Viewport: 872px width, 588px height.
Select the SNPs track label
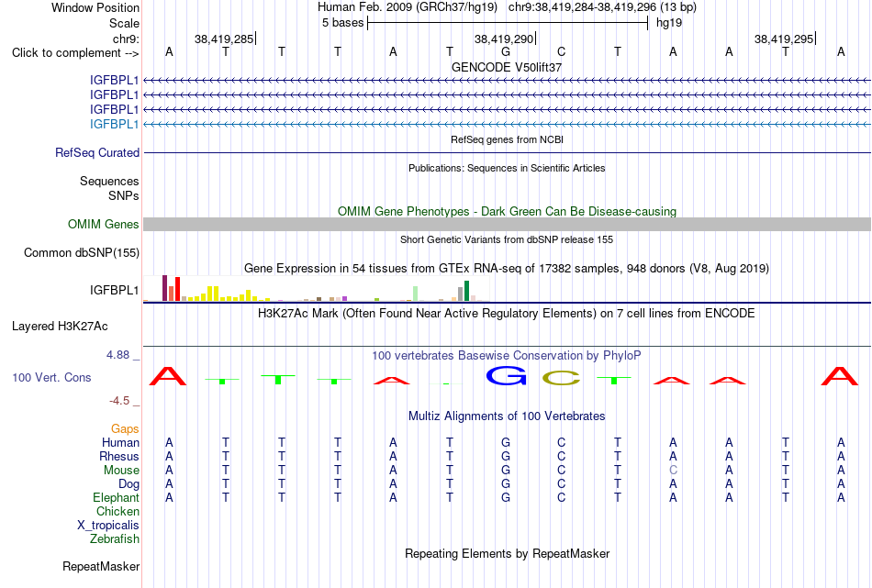click(x=124, y=195)
